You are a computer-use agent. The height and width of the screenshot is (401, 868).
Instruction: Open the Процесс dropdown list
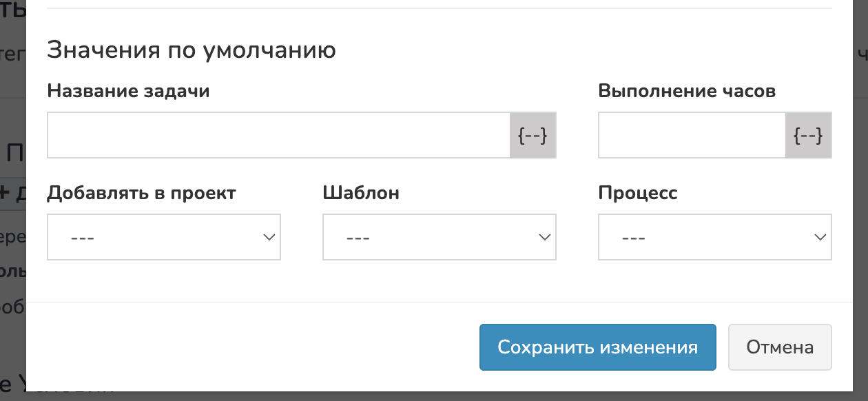[x=714, y=237]
